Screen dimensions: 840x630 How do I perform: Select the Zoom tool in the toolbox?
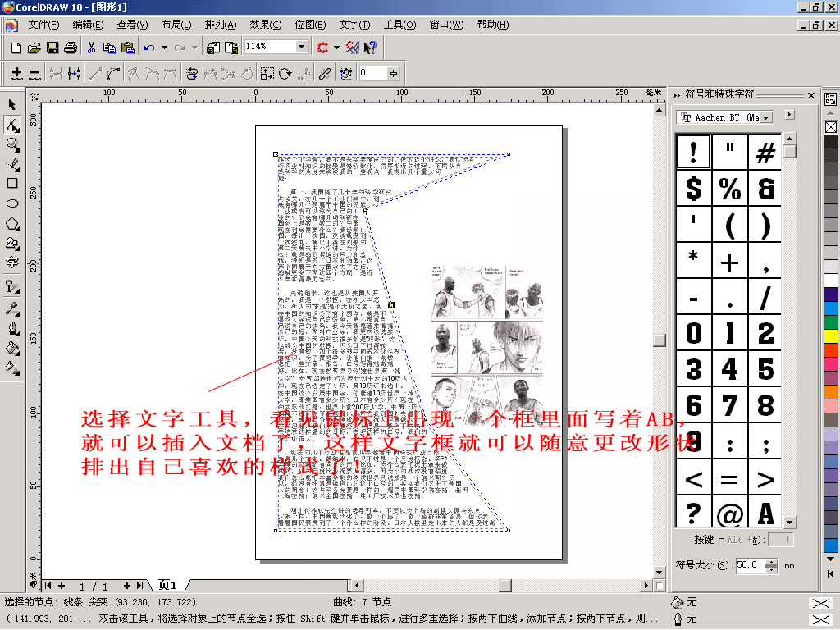(12, 144)
